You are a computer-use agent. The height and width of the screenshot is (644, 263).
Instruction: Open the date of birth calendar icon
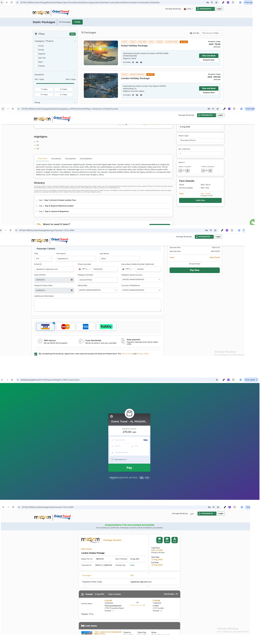[72, 280]
